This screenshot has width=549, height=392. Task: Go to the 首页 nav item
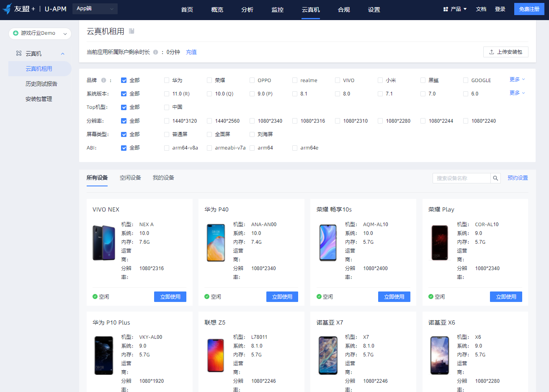pyautogui.click(x=187, y=10)
